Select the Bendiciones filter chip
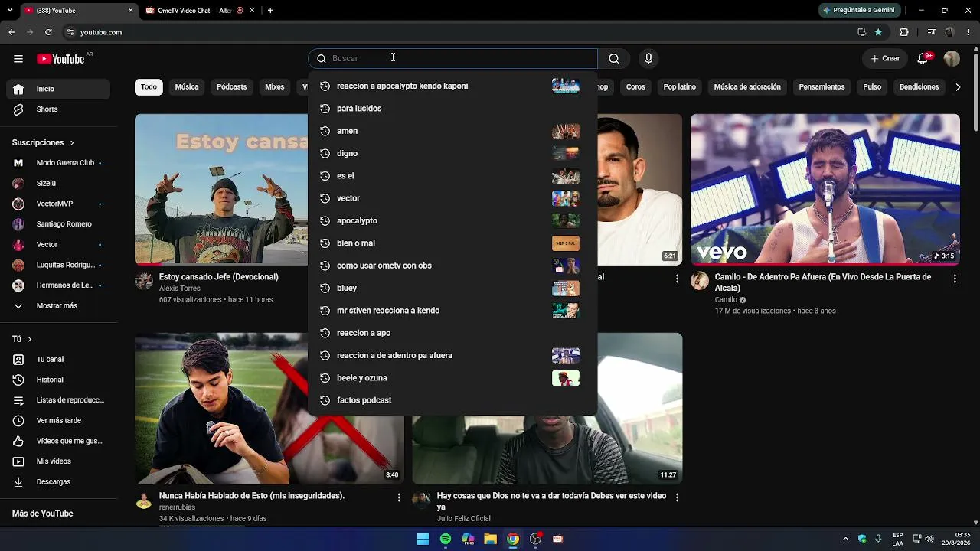 click(919, 87)
